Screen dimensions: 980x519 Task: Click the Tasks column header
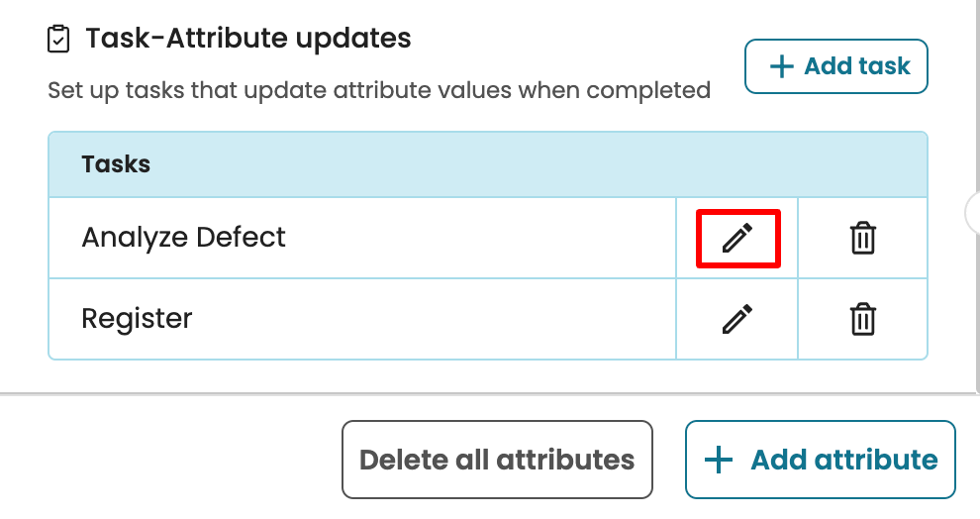click(116, 164)
